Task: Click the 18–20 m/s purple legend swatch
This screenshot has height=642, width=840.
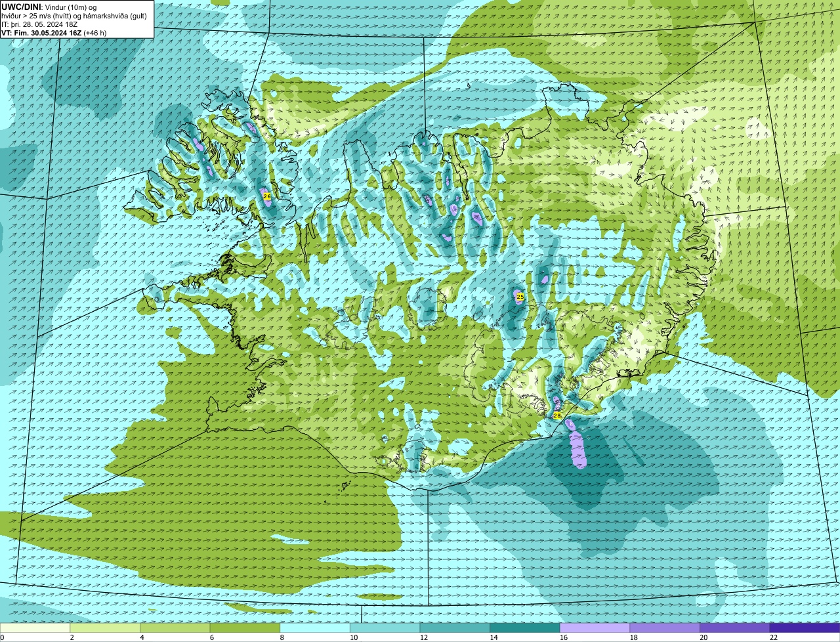Action: (x=665, y=628)
